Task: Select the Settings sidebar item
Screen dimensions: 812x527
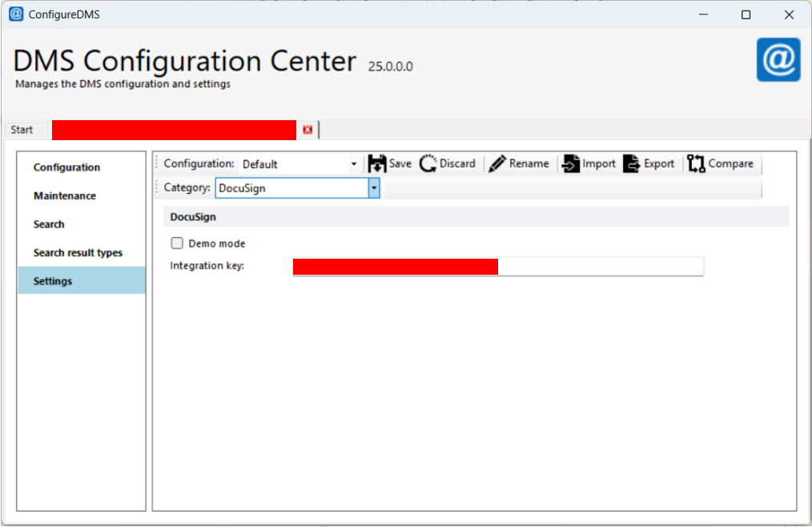Action: pos(53,281)
